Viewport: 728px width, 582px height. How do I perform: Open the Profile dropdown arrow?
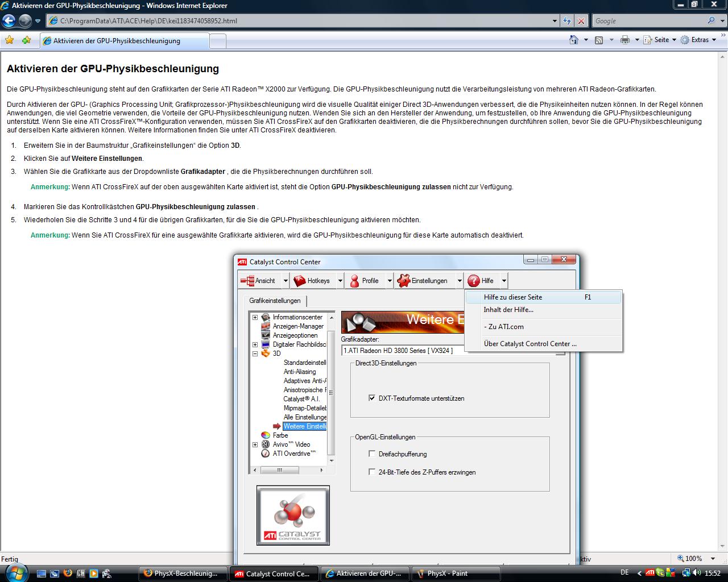click(x=390, y=281)
